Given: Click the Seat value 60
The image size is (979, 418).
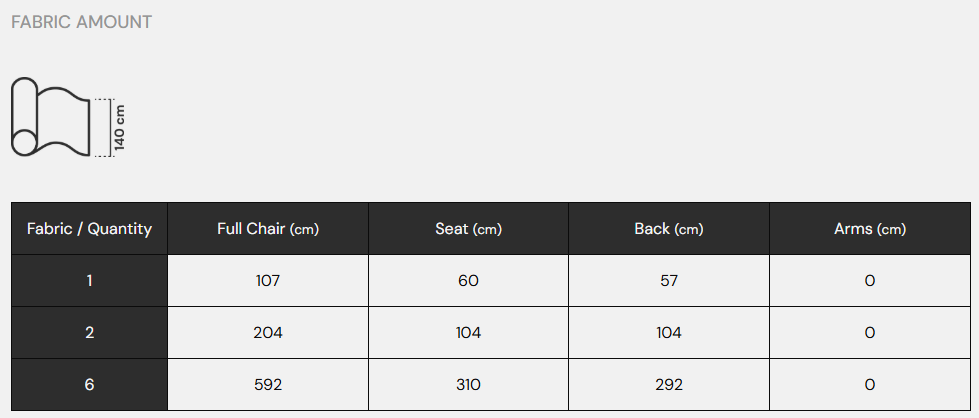Looking at the screenshot, I should 468,281.
